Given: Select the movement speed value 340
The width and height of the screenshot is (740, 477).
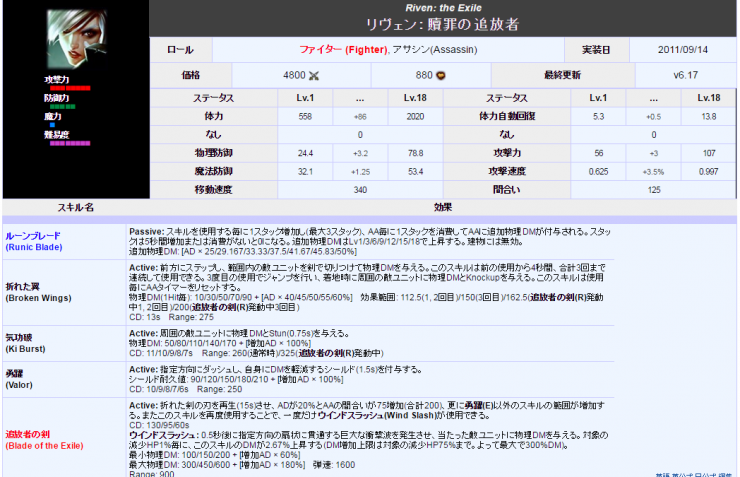Looking at the screenshot, I should click(360, 190).
